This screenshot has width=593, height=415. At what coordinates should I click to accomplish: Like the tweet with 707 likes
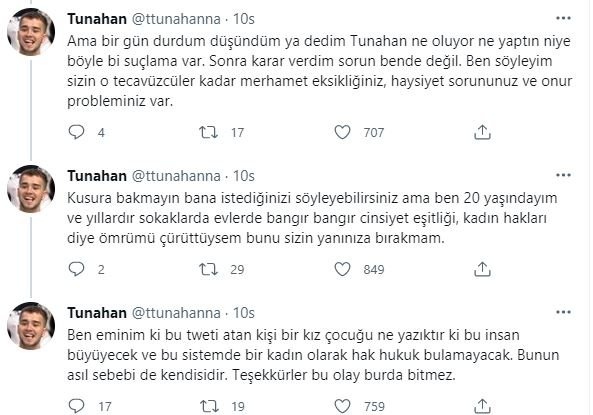(x=342, y=132)
